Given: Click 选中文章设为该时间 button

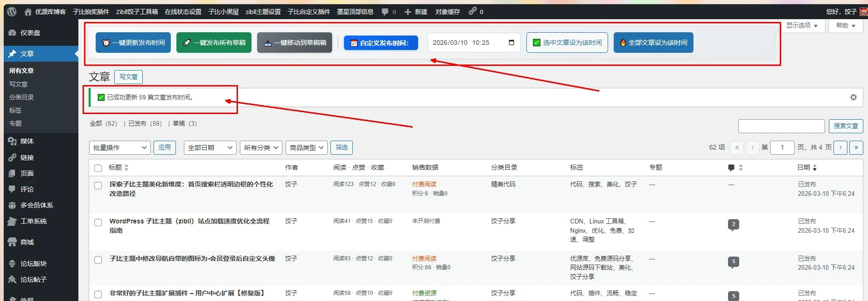Looking at the screenshot, I should point(567,43).
